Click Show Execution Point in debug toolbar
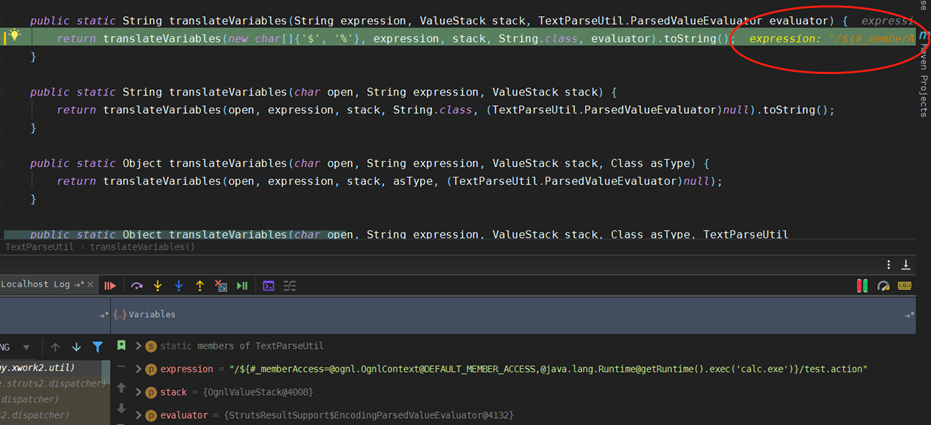This screenshot has height=425, width=931. click(110, 286)
